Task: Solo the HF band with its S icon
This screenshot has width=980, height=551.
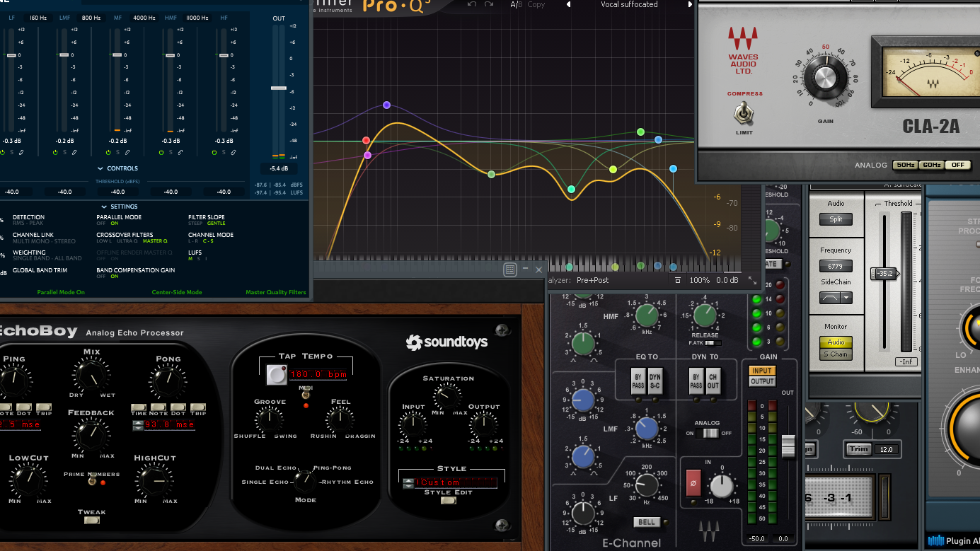Action: click(223, 152)
